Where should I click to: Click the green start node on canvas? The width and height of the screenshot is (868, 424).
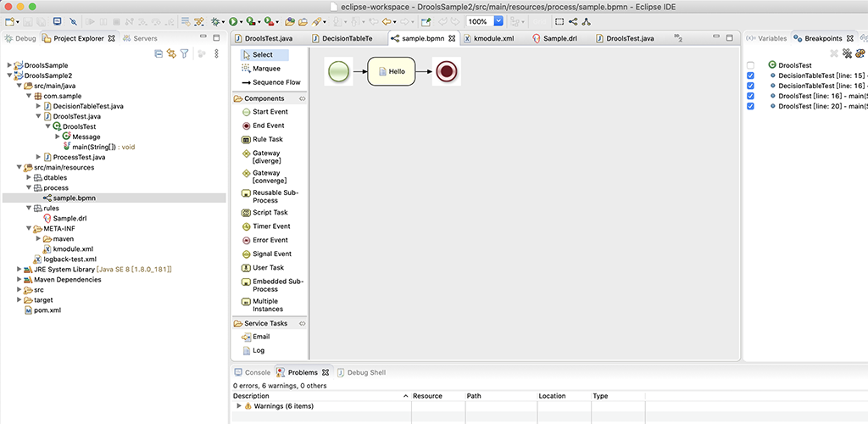tap(338, 71)
